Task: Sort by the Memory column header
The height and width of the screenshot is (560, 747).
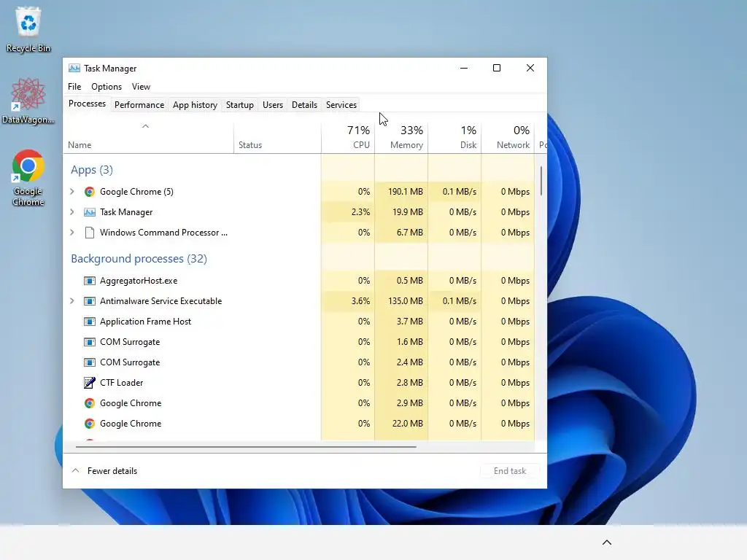Action: click(x=402, y=136)
